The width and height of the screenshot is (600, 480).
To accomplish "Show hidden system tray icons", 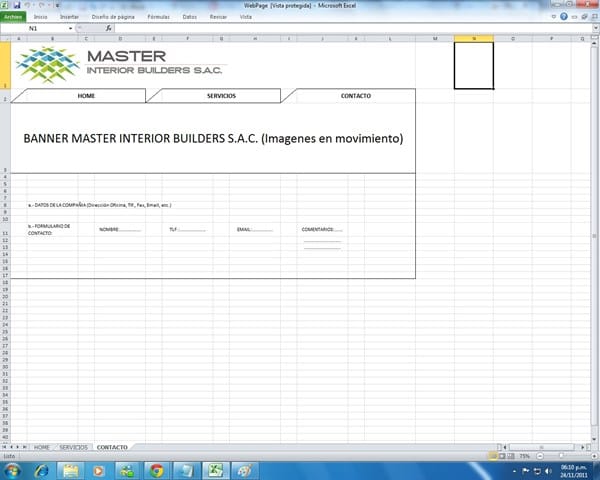I will [x=514, y=471].
